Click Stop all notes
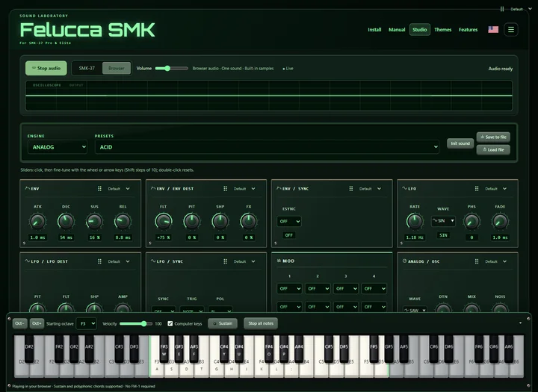The height and width of the screenshot is (392, 538). click(x=261, y=323)
